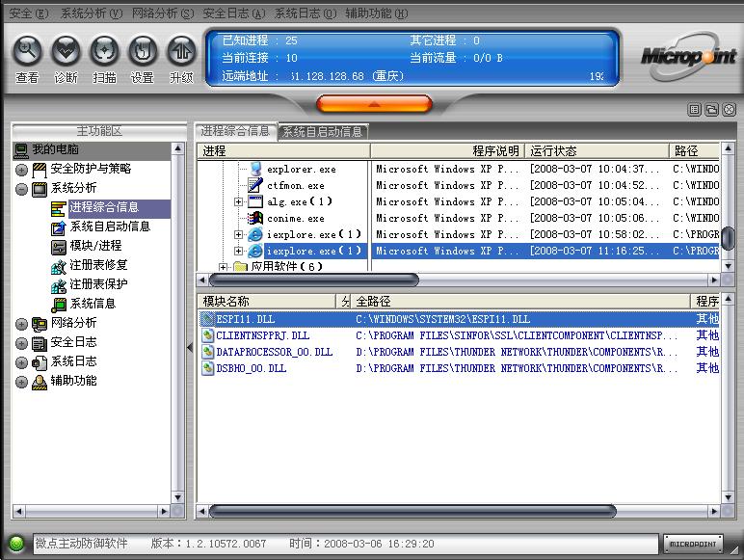This screenshot has width=744, height=560.
Task: Select 系统自启动信息 in sidebar tree
Action: tap(109, 227)
